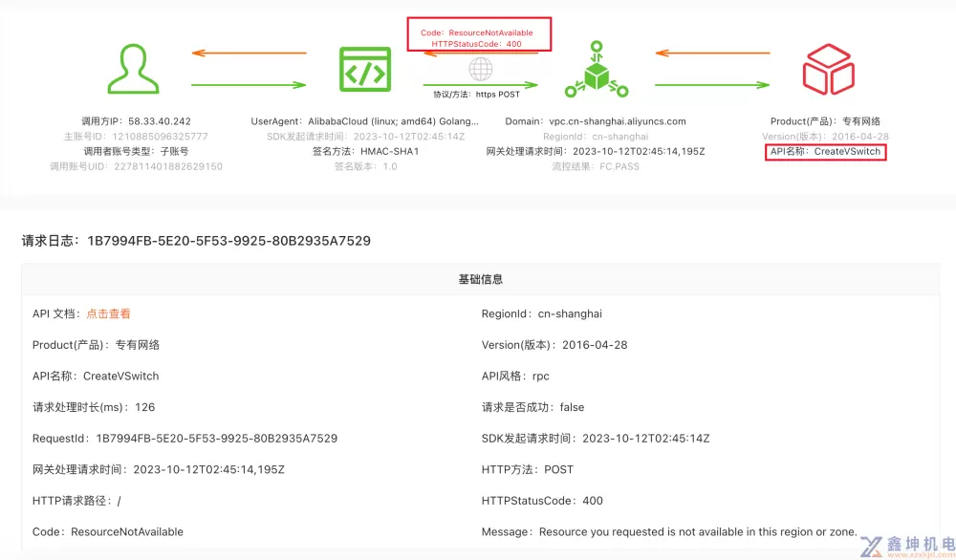This screenshot has height=560, width=956.
Task: Click the green SDK code brackets icon
Action: pos(365,70)
